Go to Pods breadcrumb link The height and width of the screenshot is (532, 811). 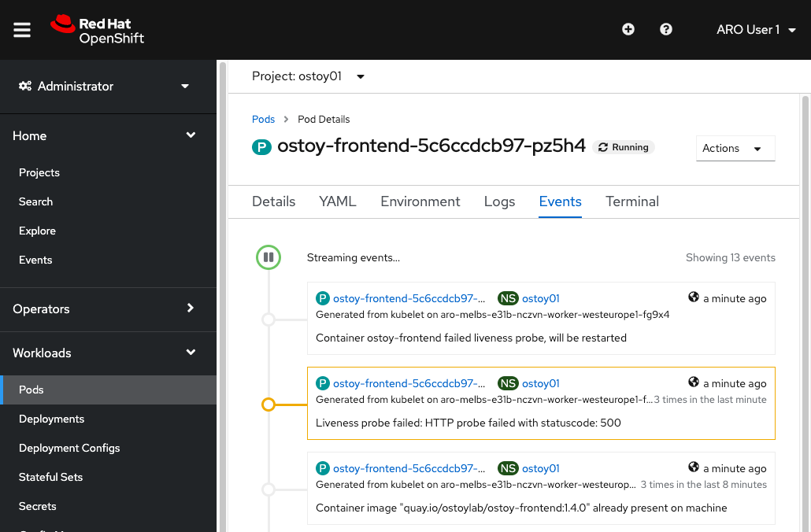[263, 120]
